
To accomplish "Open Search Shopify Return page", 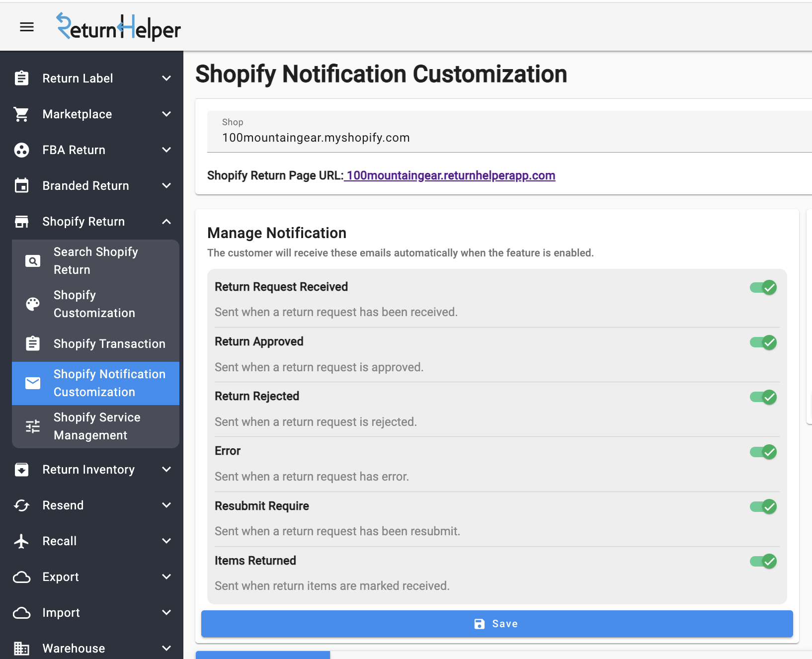I will 95,260.
